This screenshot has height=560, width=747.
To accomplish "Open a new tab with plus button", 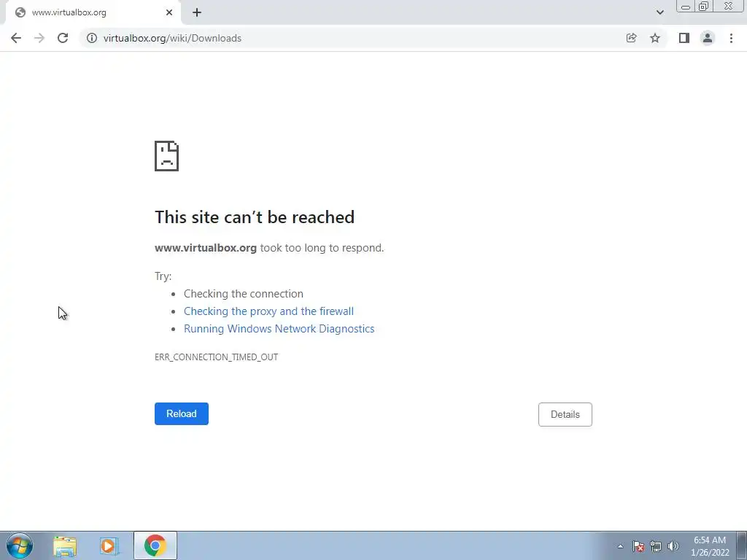I will [197, 12].
